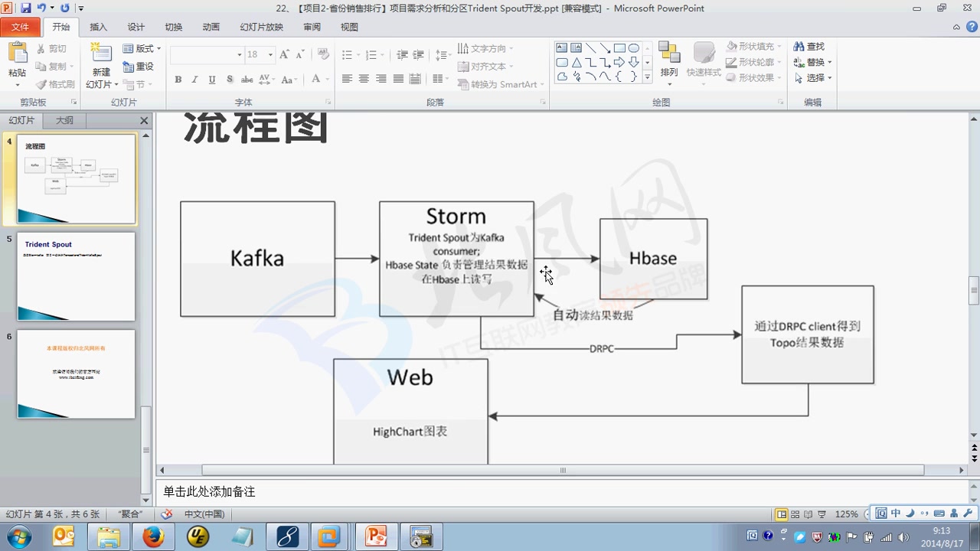This screenshot has width=980, height=551.
Task: Toggle justify text alignment
Action: pyautogui.click(x=398, y=79)
